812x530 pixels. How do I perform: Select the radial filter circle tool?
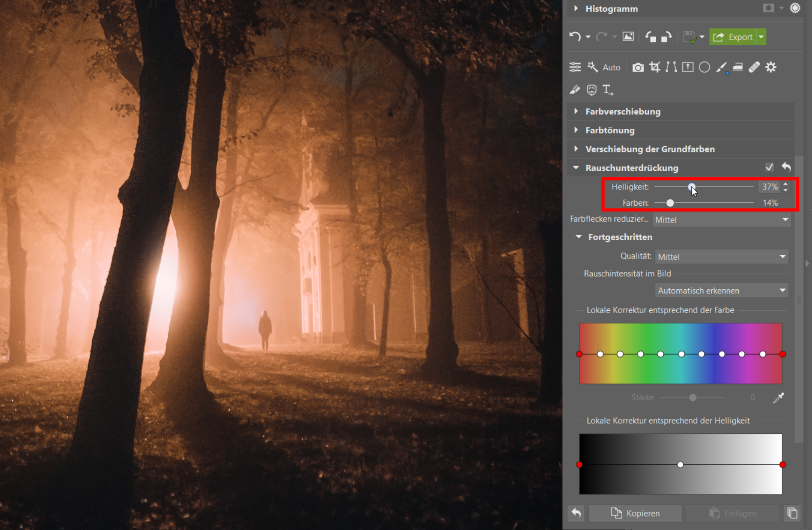[704, 67]
